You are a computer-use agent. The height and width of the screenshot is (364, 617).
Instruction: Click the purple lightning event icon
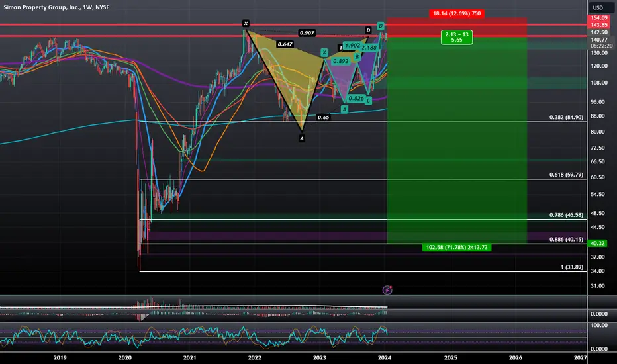tap(387, 290)
